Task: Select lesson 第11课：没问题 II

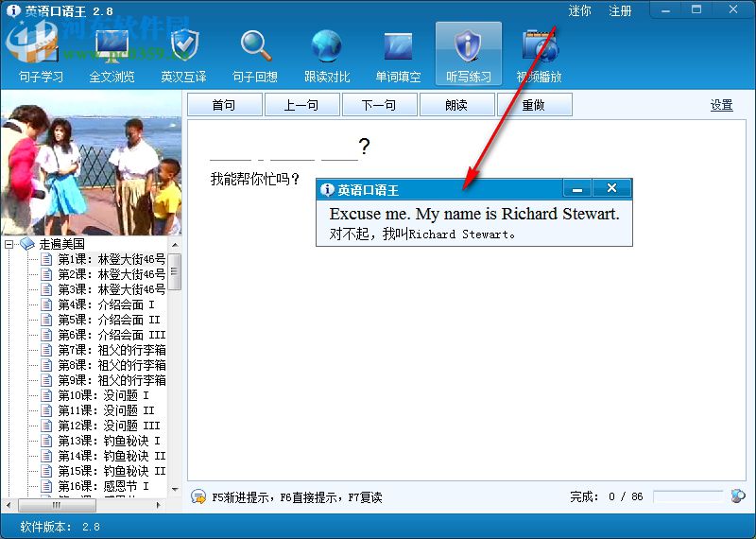Action: (106, 410)
